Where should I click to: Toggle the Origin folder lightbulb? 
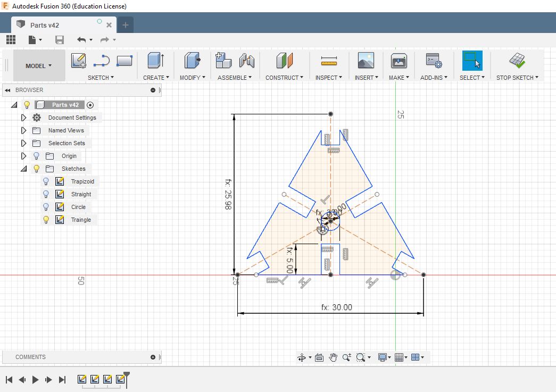[x=37, y=156]
